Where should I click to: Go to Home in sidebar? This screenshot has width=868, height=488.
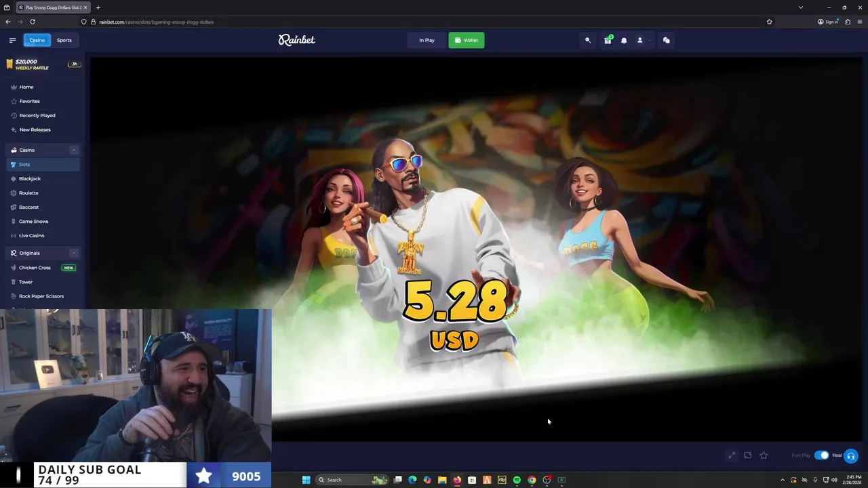(26, 87)
